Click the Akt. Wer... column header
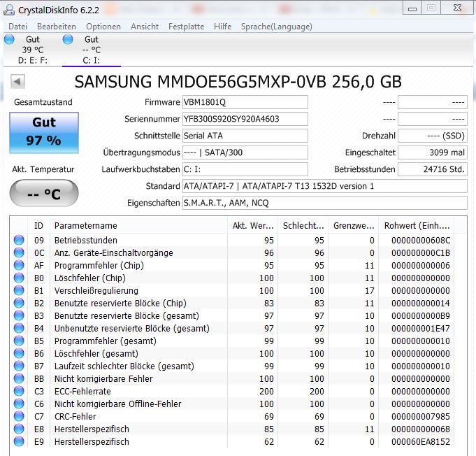The height and width of the screenshot is (456, 476). click(x=252, y=226)
